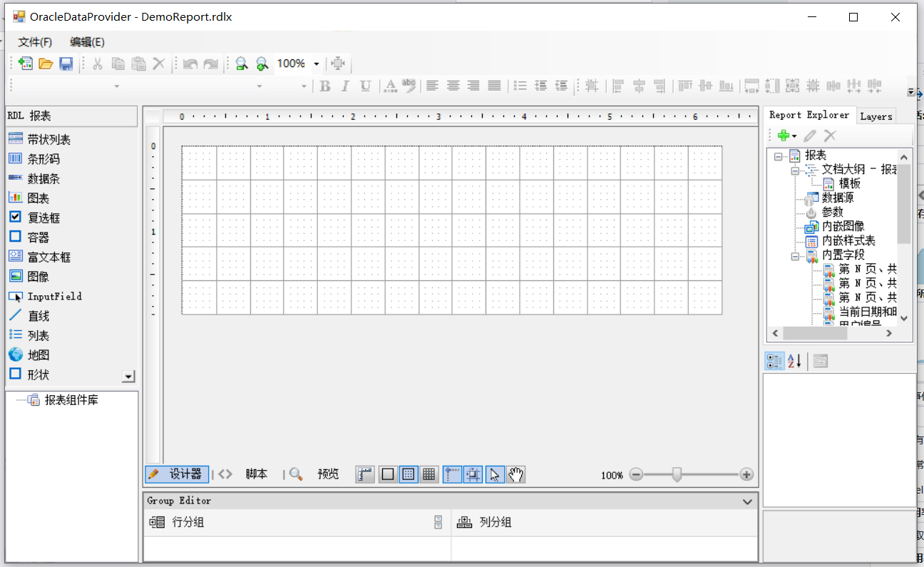Click the zoom slider at the designer bottom
Image resolution: width=924 pixels, height=567 pixels.
tap(677, 474)
